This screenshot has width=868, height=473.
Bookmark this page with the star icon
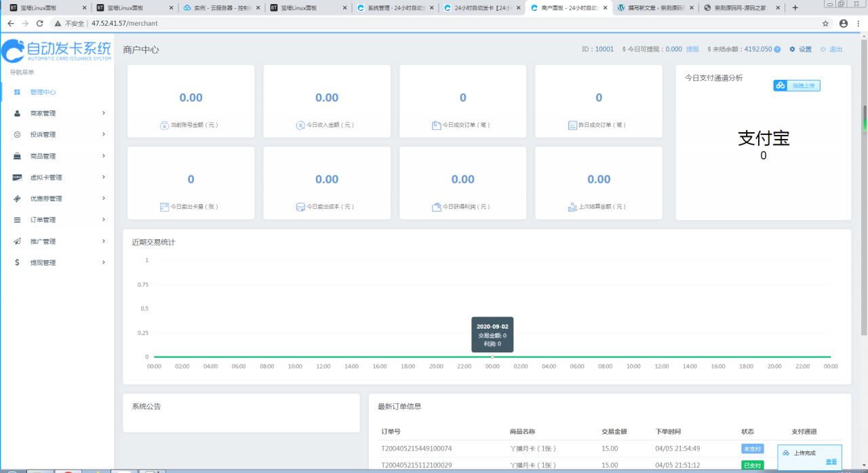(x=825, y=23)
